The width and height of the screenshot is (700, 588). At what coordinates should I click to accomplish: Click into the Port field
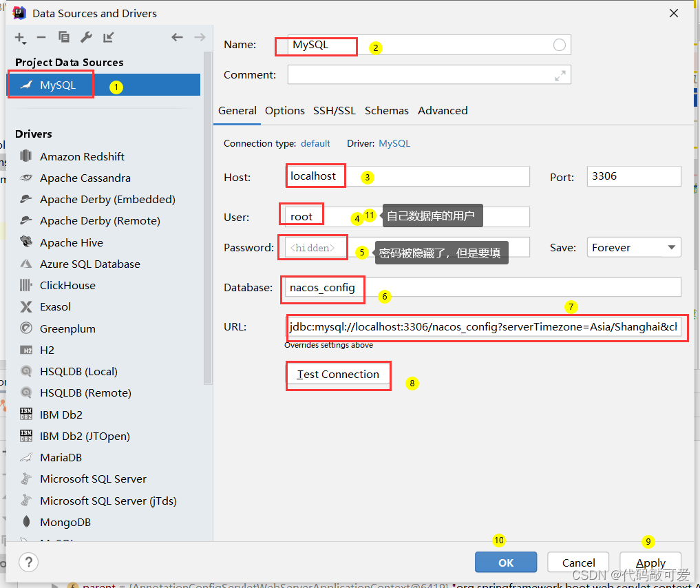[634, 176]
